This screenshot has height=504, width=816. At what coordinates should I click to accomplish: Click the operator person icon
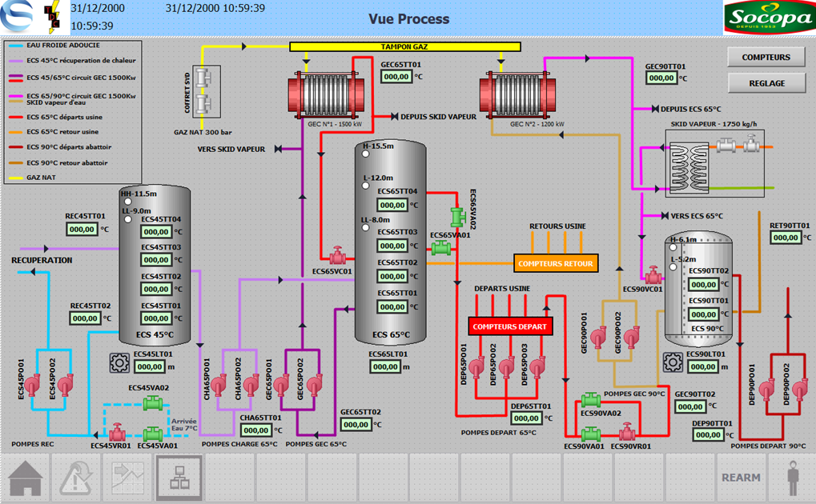point(792,478)
